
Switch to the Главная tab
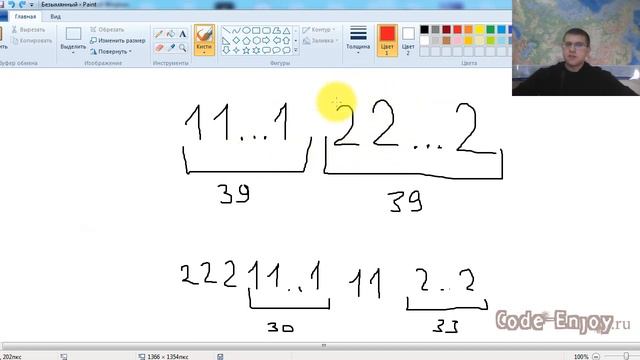click(25, 17)
